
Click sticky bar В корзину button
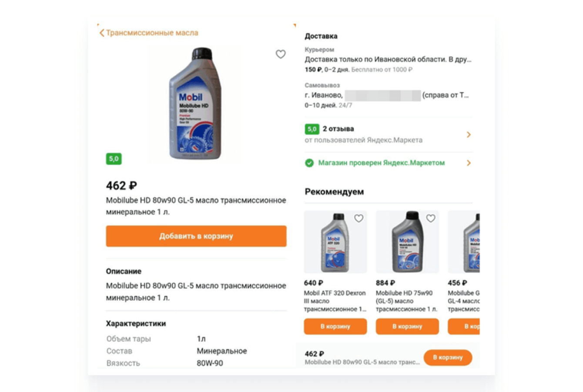(x=448, y=357)
